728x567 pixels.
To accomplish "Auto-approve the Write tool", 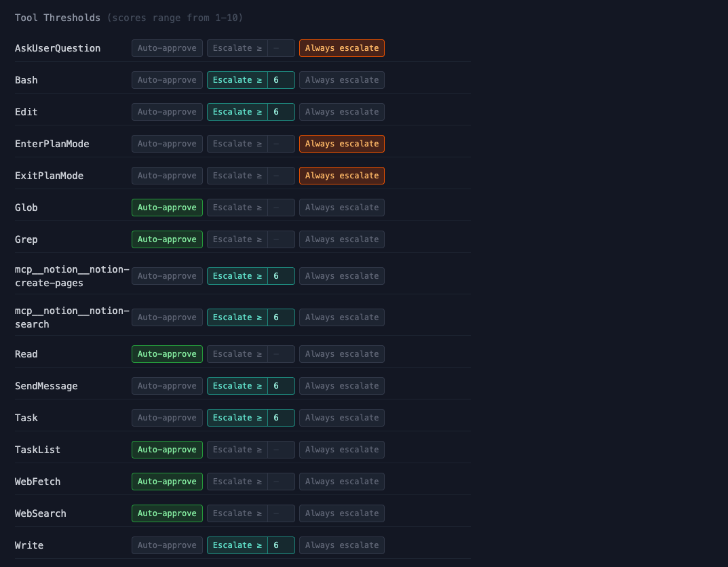I will point(167,545).
